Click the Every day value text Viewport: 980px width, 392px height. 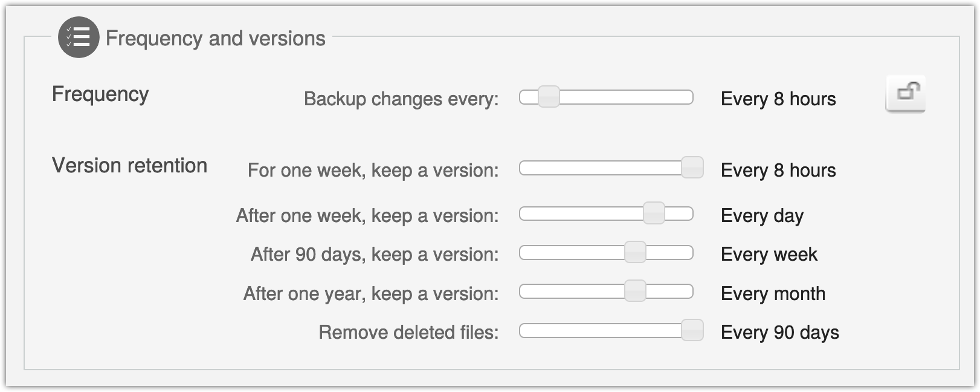(762, 216)
